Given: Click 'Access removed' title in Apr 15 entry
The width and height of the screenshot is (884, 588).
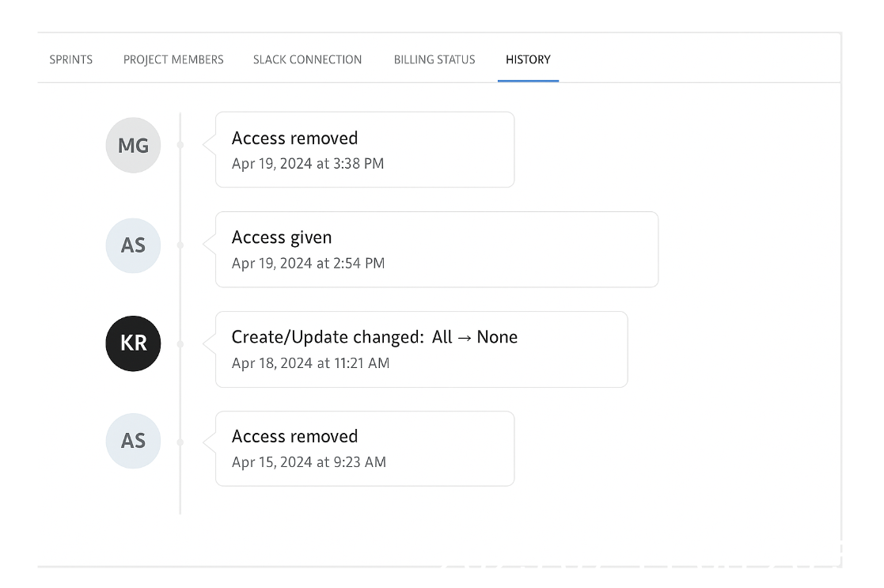Looking at the screenshot, I should pos(294,436).
